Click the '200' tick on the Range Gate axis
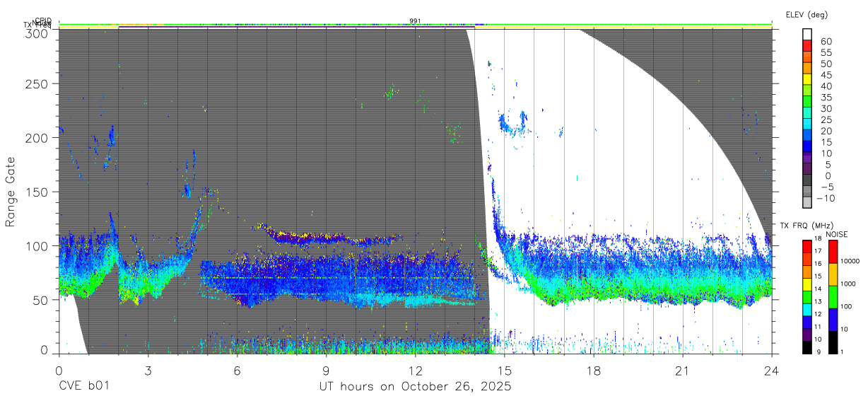This screenshot has height=401, width=868. (37, 138)
